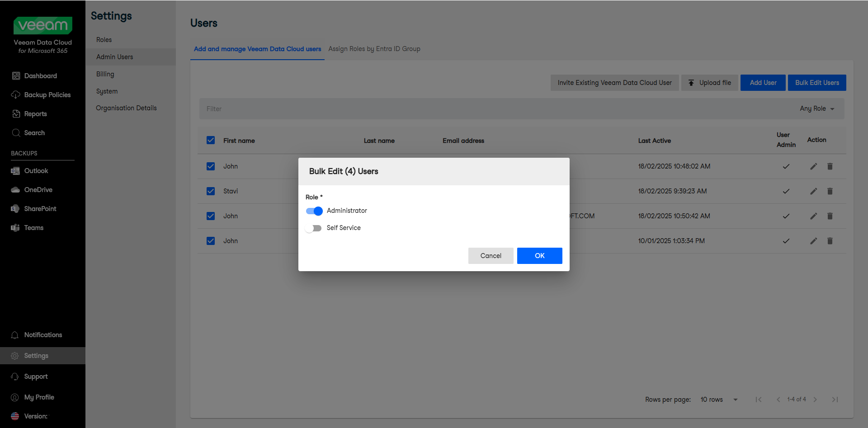Select Add and manage Veeam Data Cloud users tab

pos(258,49)
